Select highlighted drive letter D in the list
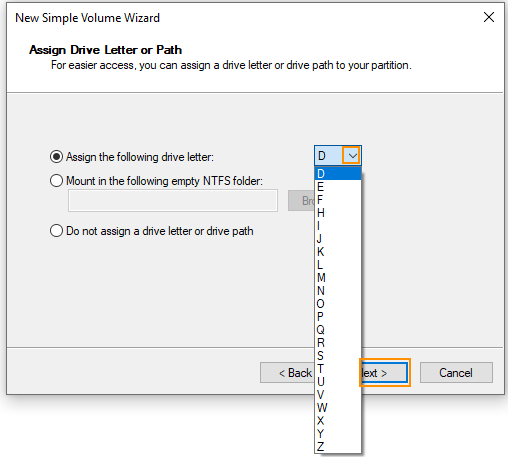Screen dimensions: 508x457 [338, 174]
